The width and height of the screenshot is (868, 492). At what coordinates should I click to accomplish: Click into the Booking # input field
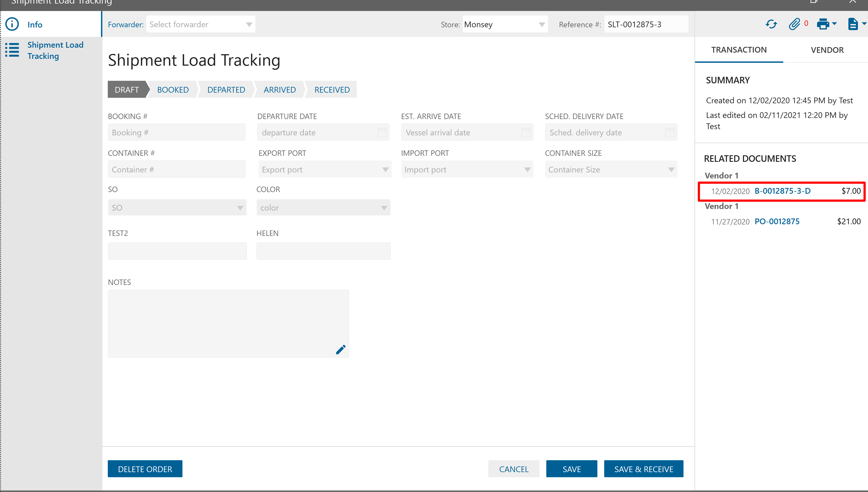pyautogui.click(x=176, y=132)
